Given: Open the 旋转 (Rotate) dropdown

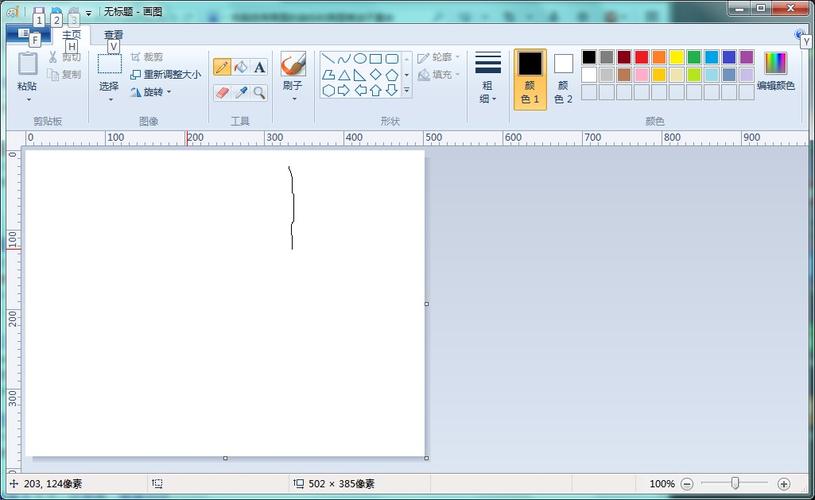Looking at the screenshot, I should (152, 92).
